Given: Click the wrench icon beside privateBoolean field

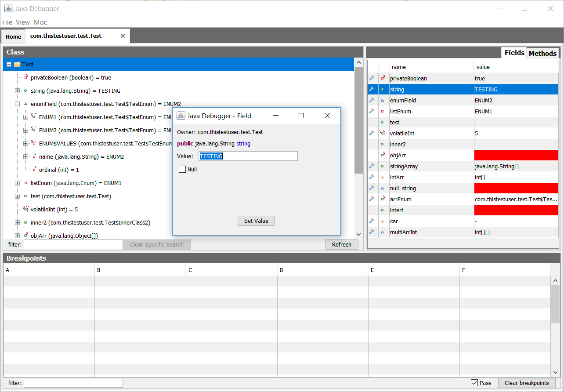Looking at the screenshot, I should coord(372,78).
